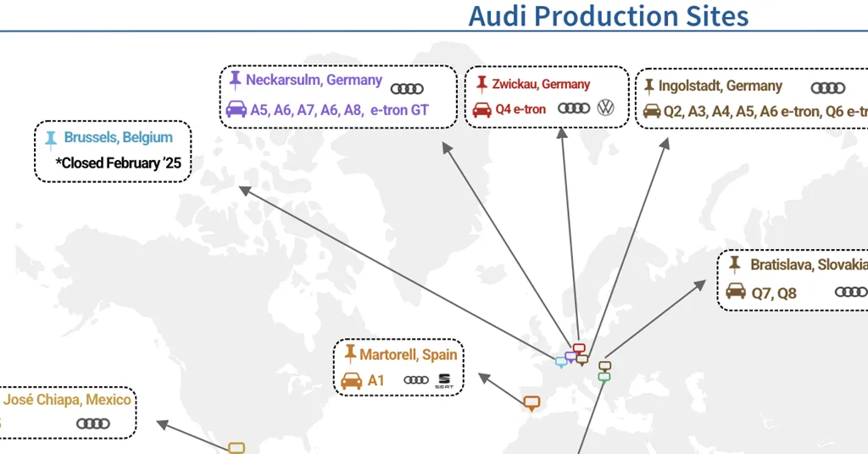This screenshot has height=454, width=868.
Task: Click the Audi Production Sites title
Action: pos(609,15)
